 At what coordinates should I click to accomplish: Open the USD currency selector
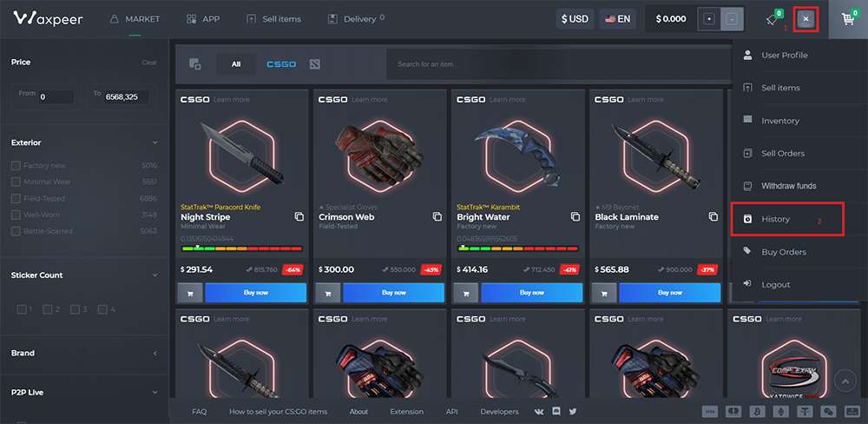tap(575, 18)
